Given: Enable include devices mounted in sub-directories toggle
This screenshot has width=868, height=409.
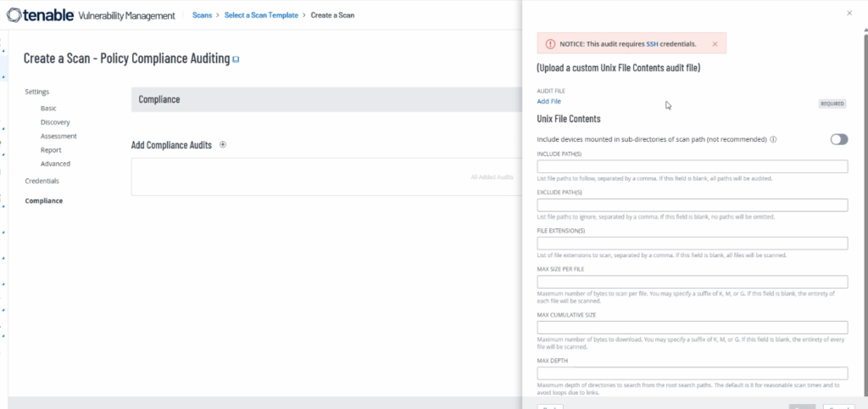Looking at the screenshot, I should coord(838,139).
